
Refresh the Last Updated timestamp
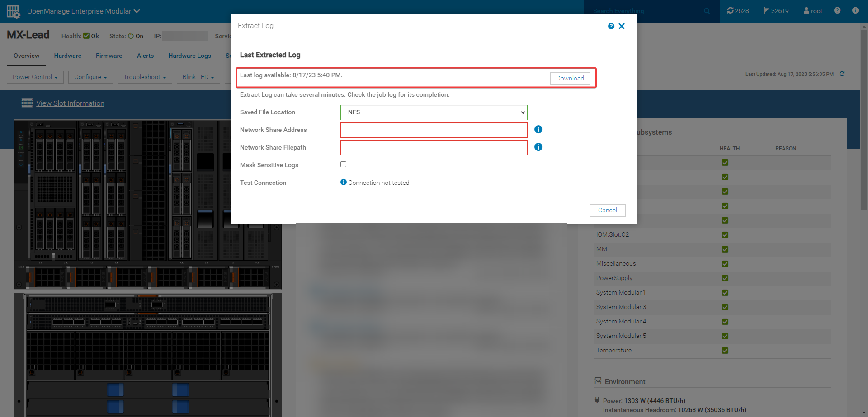[x=842, y=74]
